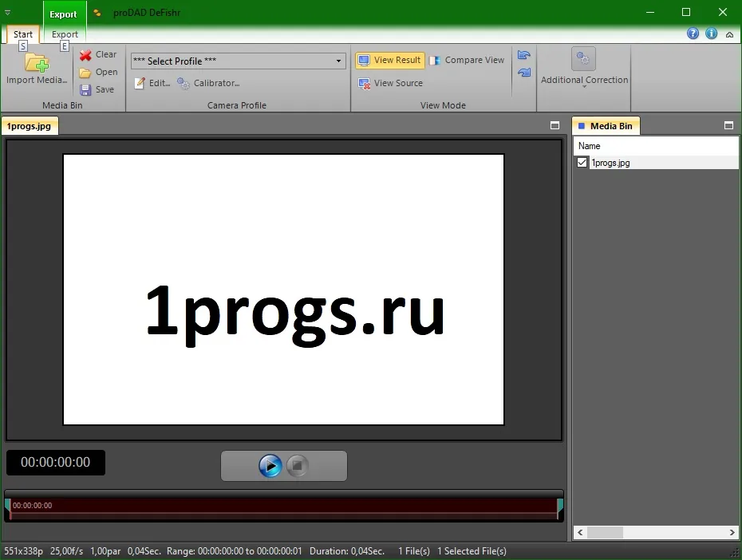Enable Compare View mode
Viewport: 742px width, 560px height.
pyautogui.click(x=467, y=60)
